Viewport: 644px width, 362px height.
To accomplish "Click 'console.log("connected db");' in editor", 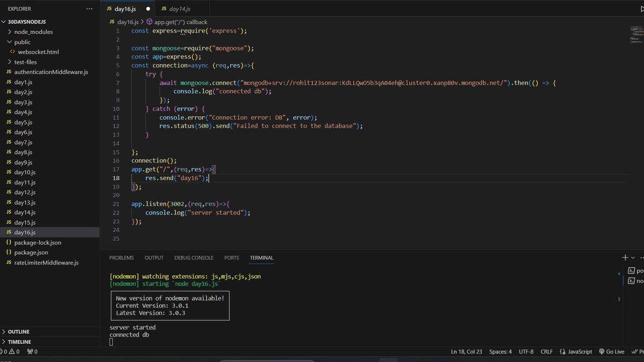I will [222, 91].
